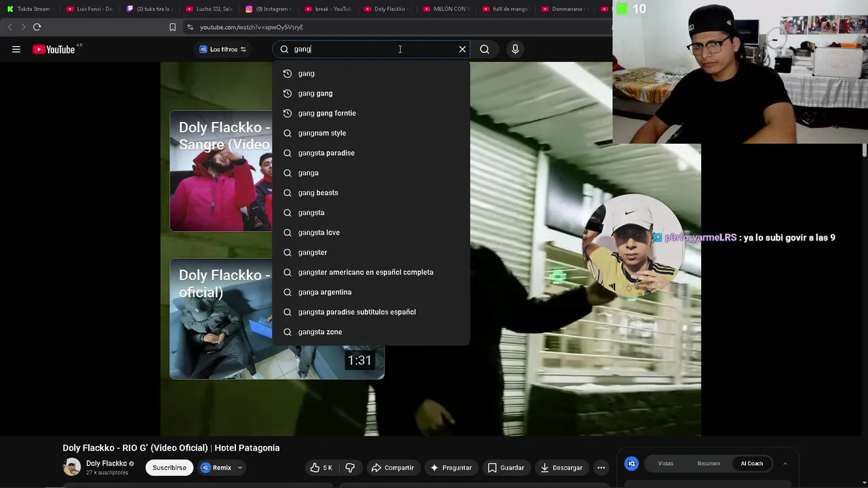Dislike the video with thumbs down
Image resolution: width=868 pixels, height=488 pixels.
tap(350, 468)
